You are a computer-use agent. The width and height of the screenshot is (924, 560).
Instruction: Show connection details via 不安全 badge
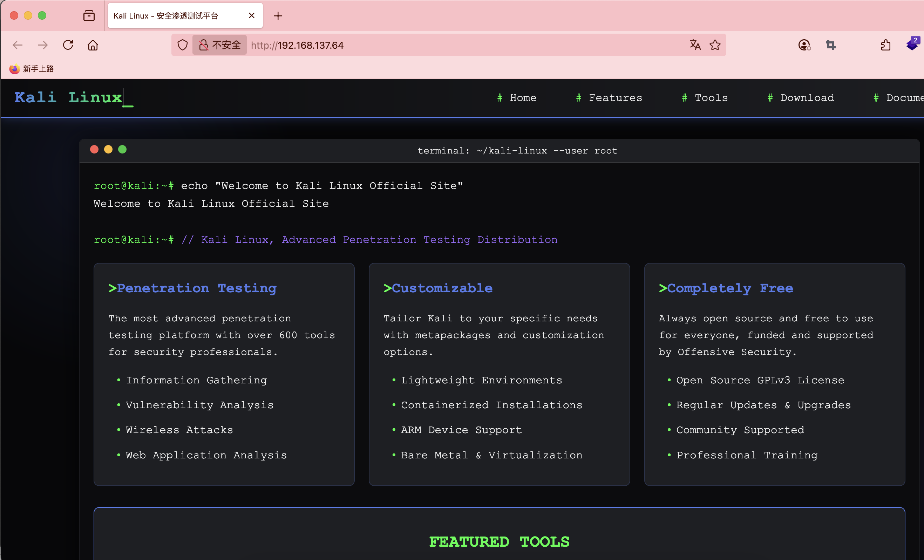click(219, 45)
